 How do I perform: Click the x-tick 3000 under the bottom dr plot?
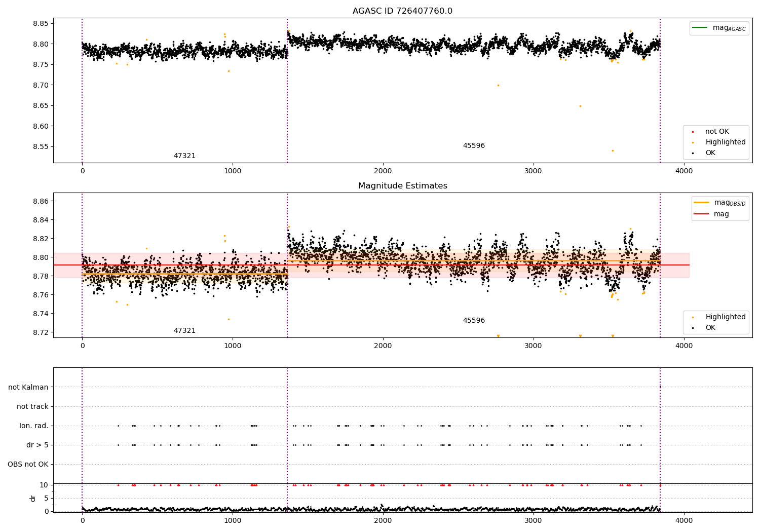click(x=534, y=520)
